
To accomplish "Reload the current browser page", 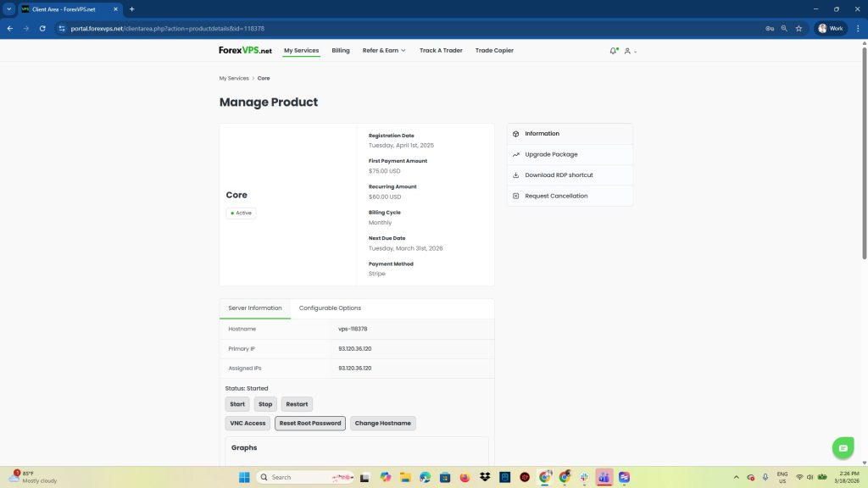I will pos(42,28).
